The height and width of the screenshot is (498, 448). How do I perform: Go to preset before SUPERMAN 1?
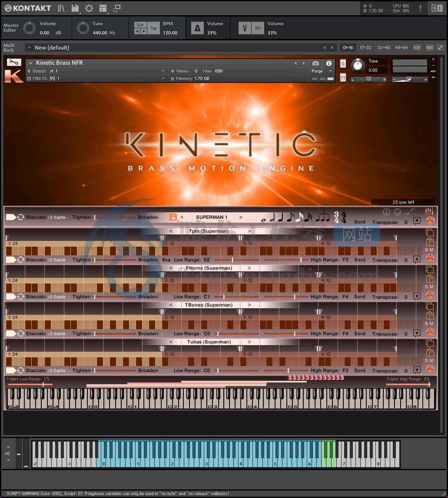point(182,217)
